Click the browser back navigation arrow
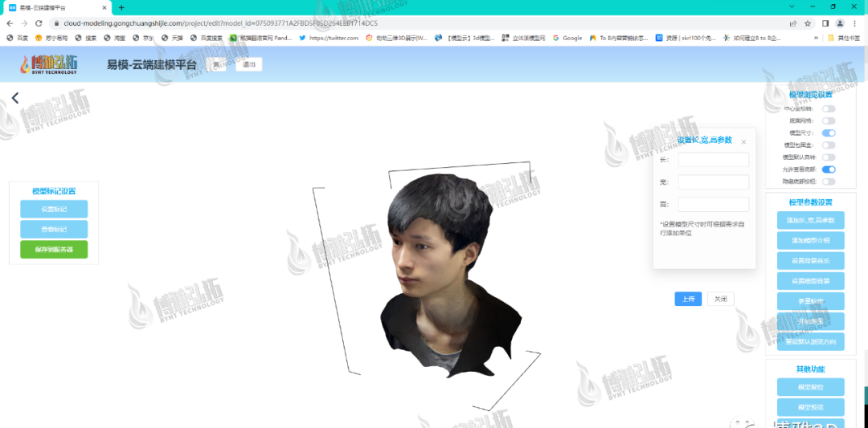This screenshot has height=428, width=868. pyautogui.click(x=10, y=23)
